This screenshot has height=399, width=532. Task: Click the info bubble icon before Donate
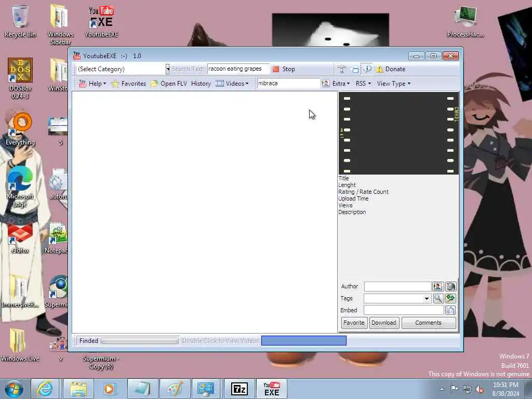367,69
